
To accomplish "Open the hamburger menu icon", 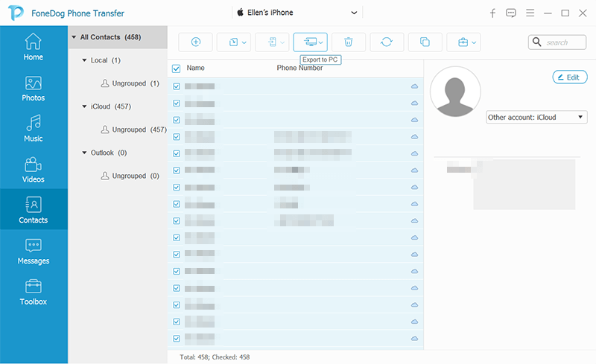I will point(530,13).
